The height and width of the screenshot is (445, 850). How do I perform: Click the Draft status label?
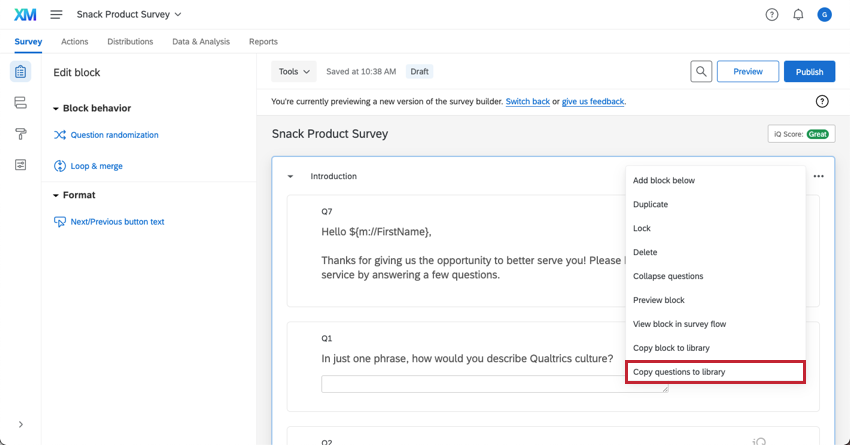pyautogui.click(x=420, y=72)
